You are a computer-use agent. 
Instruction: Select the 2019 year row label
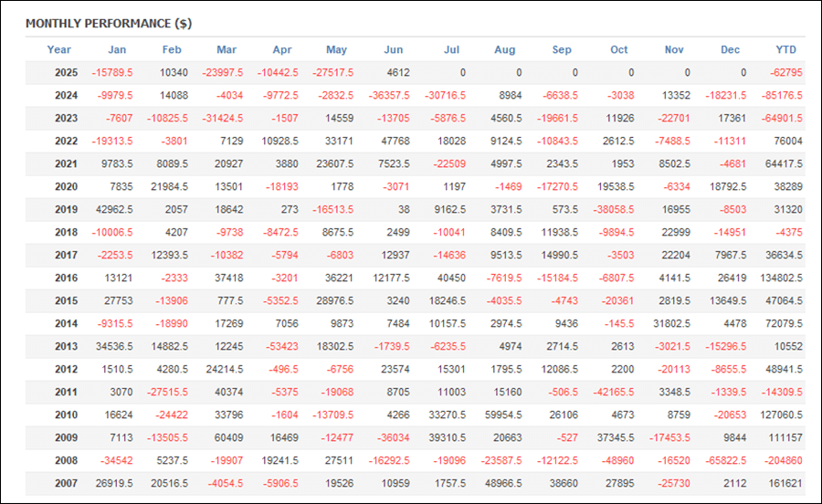point(66,210)
